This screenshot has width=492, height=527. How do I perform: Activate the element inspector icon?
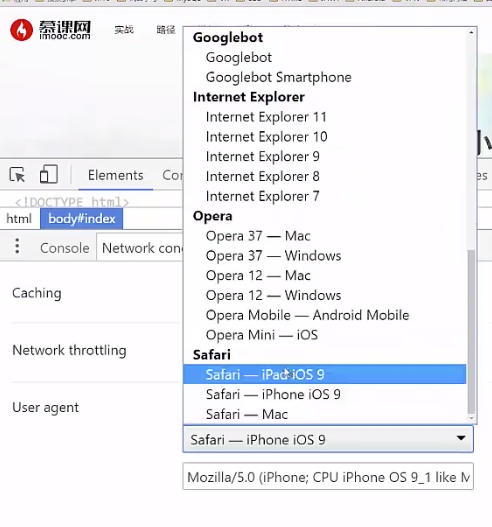coord(17,174)
